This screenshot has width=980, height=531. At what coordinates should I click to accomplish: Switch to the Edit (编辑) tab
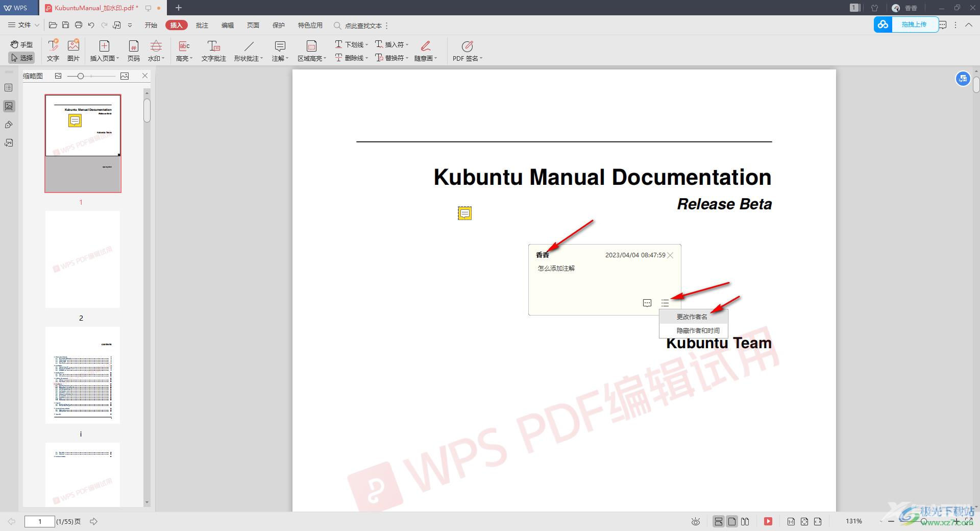tap(228, 25)
